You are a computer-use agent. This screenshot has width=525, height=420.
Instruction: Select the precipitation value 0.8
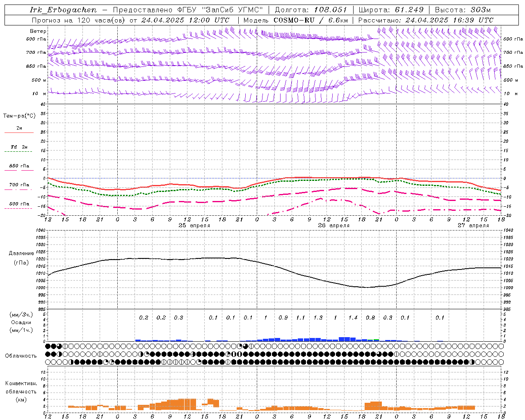[370, 318]
